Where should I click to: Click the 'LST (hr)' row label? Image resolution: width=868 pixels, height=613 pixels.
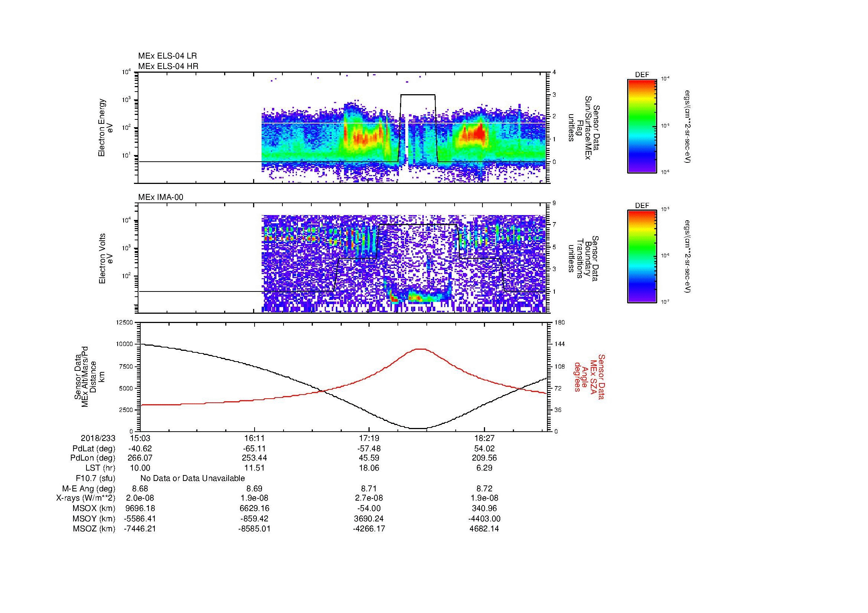(x=100, y=468)
